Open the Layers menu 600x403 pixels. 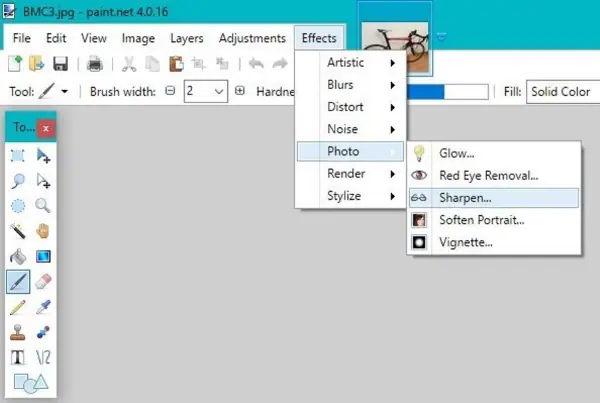(187, 38)
